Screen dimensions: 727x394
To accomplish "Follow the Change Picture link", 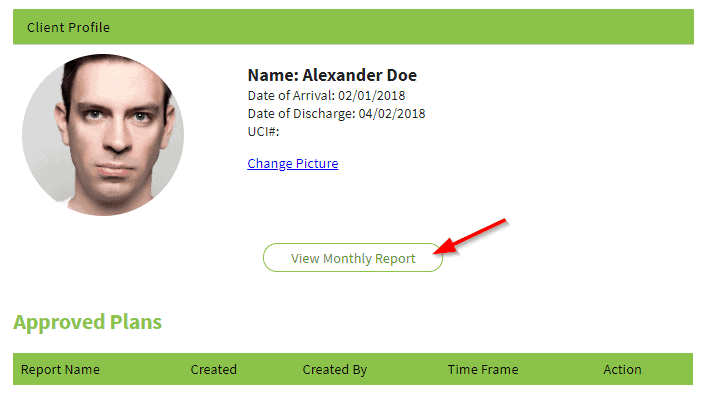I will point(293,164).
